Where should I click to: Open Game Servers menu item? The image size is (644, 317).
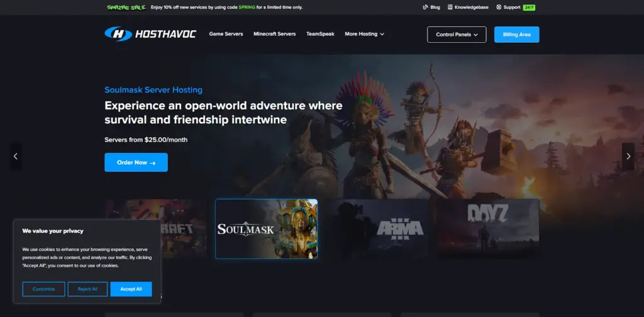coord(226,34)
